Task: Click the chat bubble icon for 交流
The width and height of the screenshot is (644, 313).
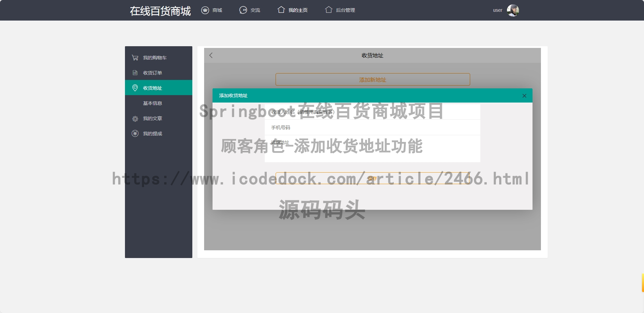Action: 243,10
